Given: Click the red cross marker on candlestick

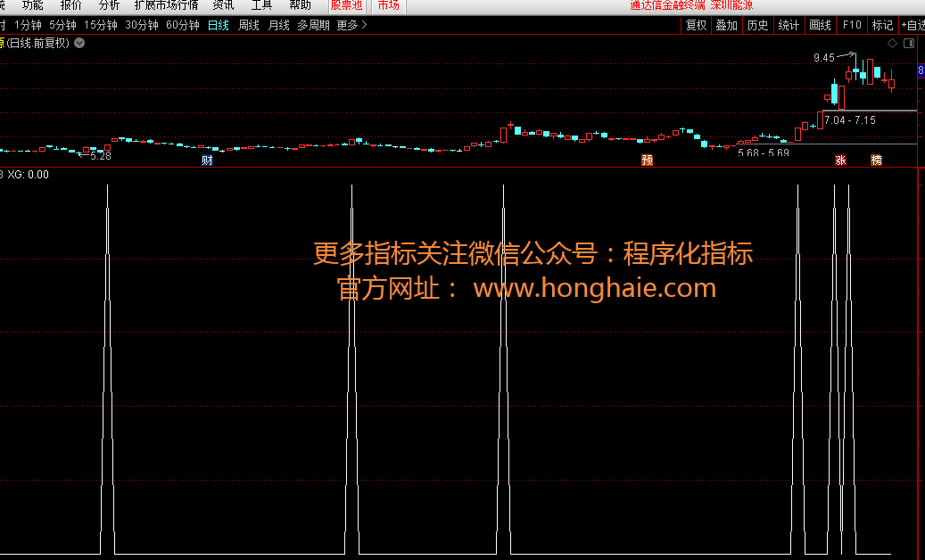Looking at the screenshot, I should (510, 124).
